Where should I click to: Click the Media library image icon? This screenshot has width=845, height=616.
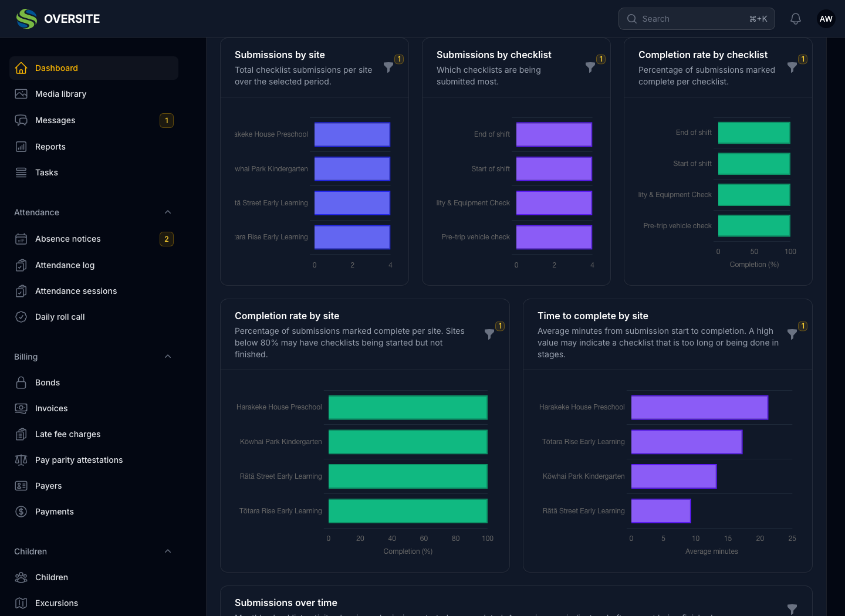pos(21,94)
